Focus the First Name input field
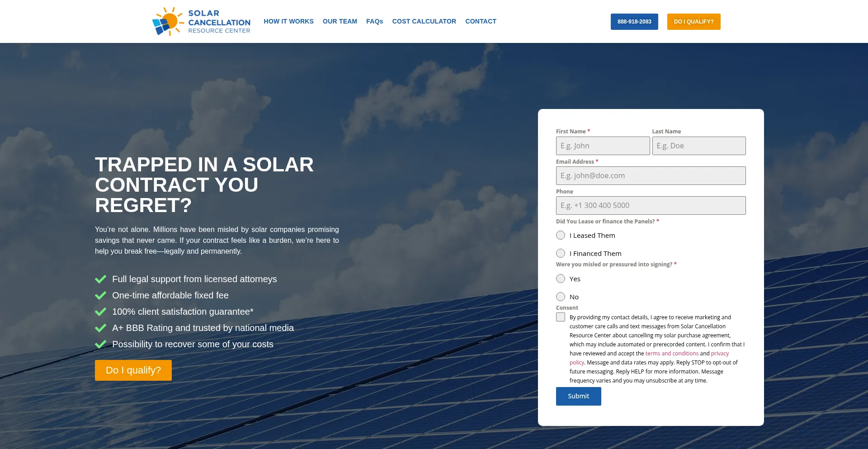868x449 pixels. tap(603, 146)
